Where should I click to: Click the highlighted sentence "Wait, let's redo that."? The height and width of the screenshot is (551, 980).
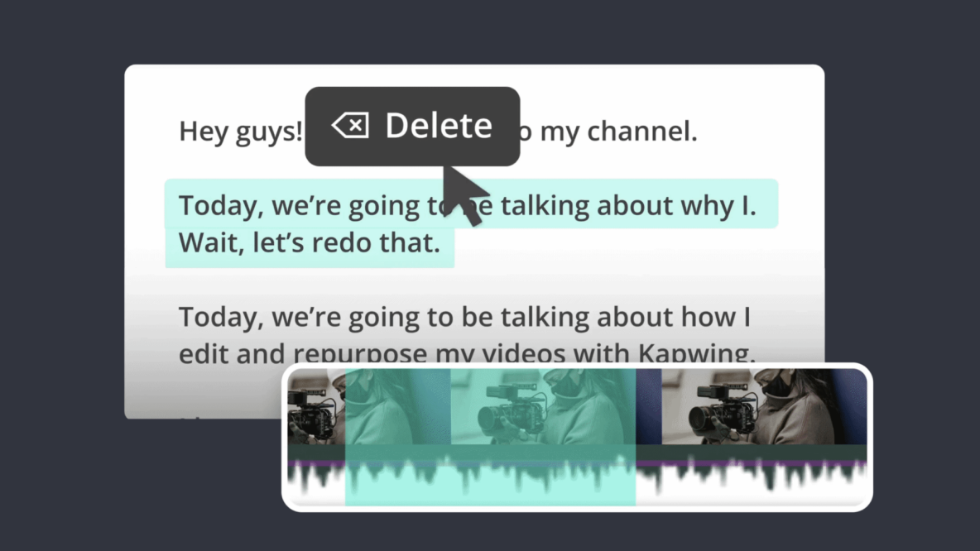pyautogui.click(x=309, y=243)
